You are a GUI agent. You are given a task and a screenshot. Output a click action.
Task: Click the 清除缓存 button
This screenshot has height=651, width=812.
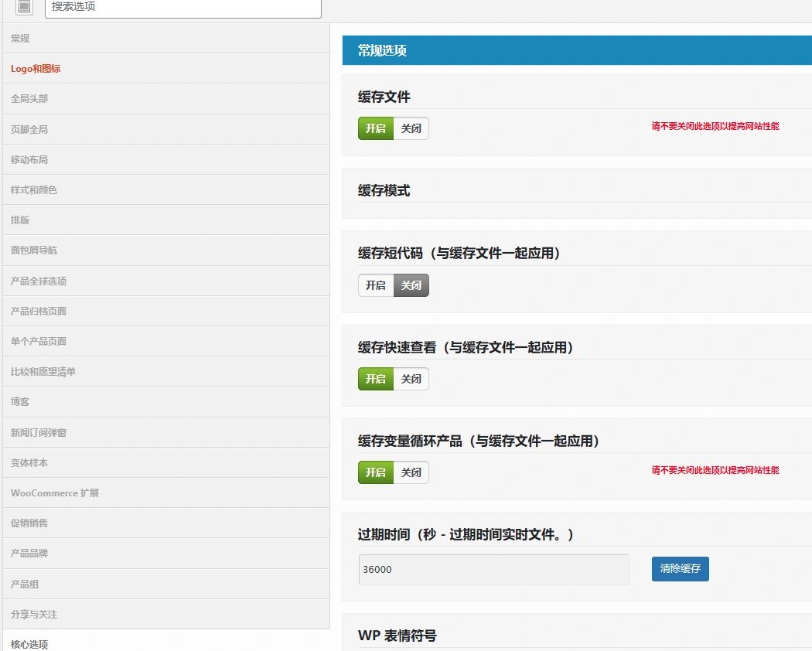[x=680, y=568]
